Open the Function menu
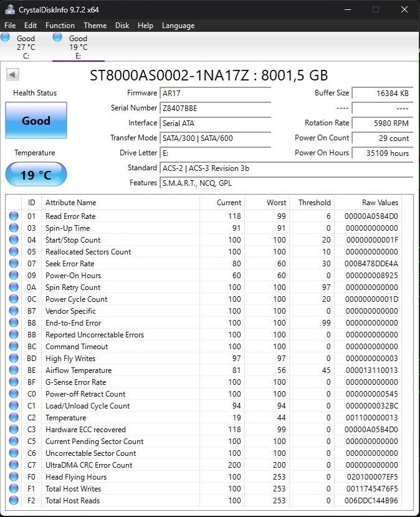 [60, 26]
